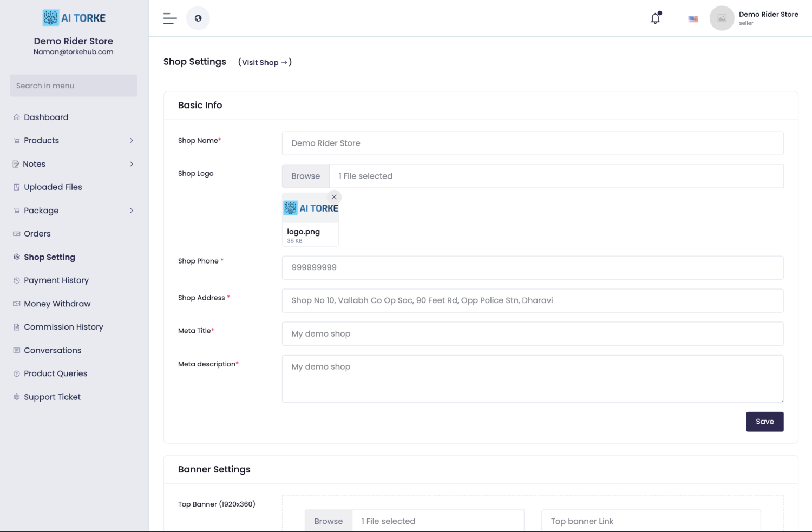812x532 pixels.
Task: Click Browse for Shop Logo
Action: pos(306,176)
